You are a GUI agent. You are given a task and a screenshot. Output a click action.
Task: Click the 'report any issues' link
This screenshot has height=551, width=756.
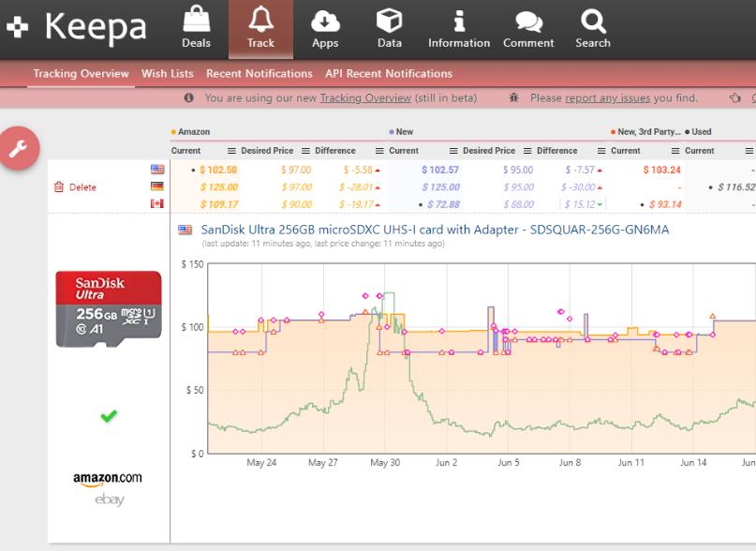point(608,97)
